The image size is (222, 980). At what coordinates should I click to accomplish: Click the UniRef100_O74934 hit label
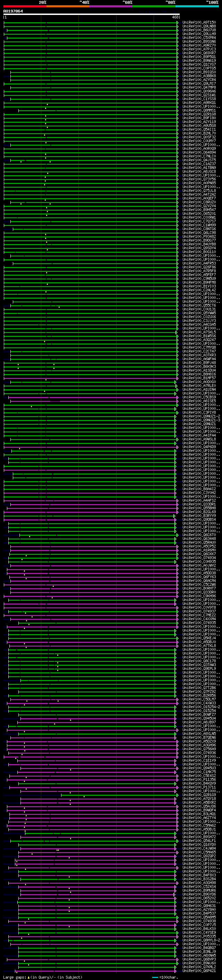coord(199,558)
